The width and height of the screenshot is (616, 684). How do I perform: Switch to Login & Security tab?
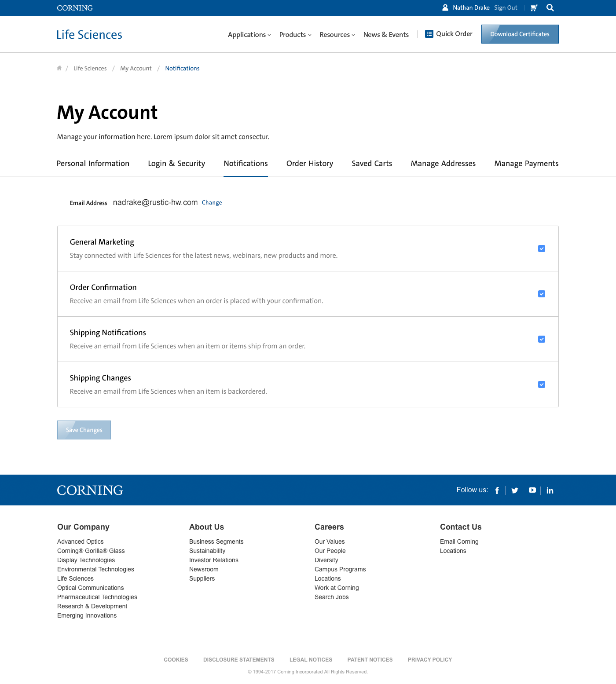click(176, 164)
